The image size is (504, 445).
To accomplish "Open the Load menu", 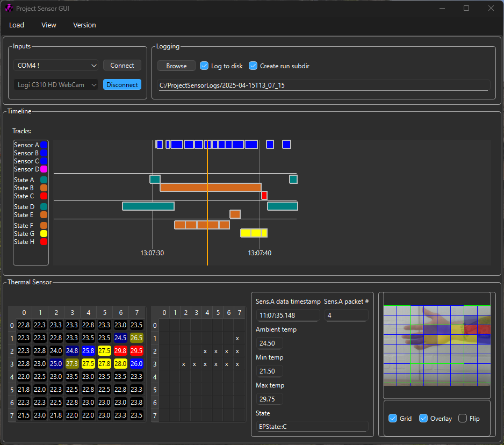I will [17, 25].
